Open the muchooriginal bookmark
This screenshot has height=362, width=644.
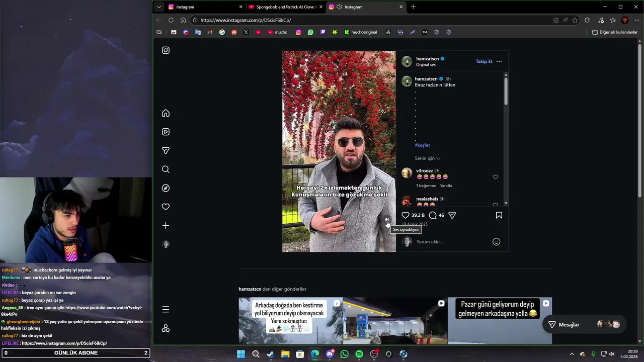pyautogui.click(x=361, y=32)
